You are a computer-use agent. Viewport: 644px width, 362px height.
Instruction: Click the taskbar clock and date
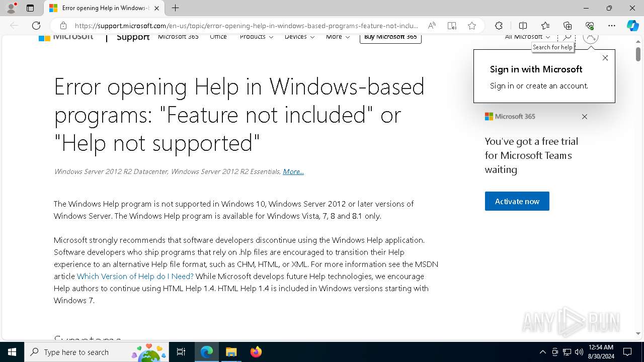tap(601, 352)
